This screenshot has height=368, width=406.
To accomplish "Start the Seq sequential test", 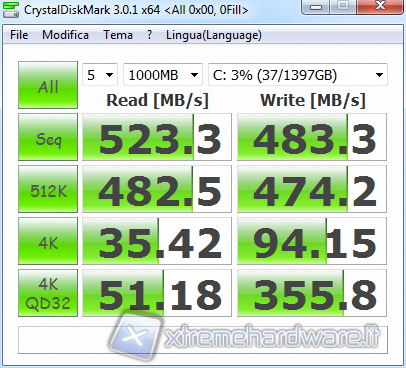I will (x=48, y=137).
